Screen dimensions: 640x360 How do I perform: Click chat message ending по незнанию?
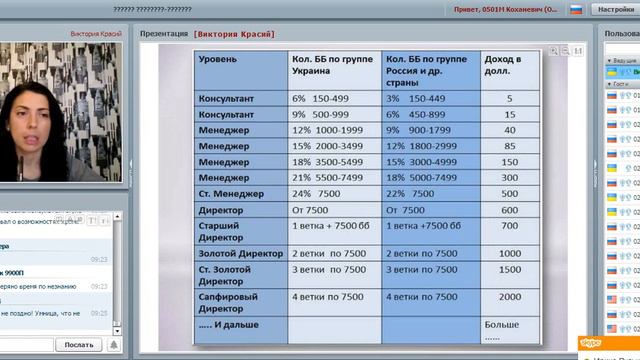point(38,287)
